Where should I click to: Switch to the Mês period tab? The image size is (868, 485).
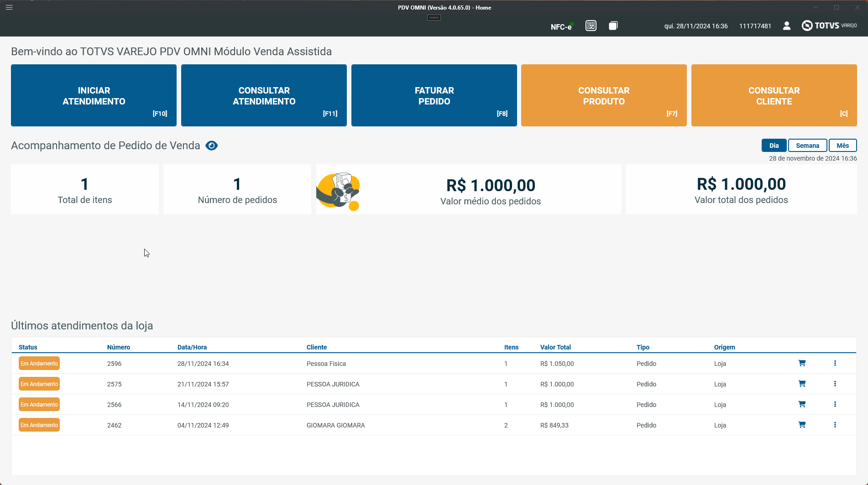point(843,146)
